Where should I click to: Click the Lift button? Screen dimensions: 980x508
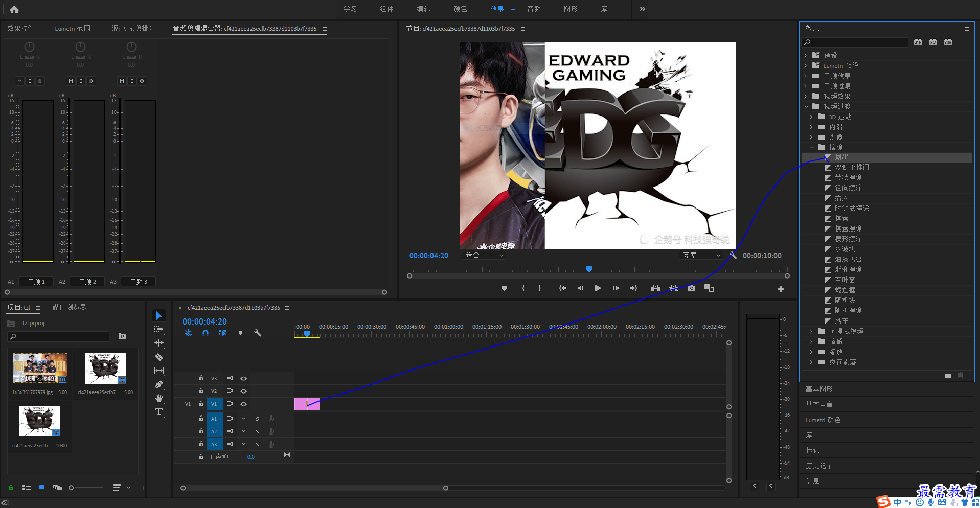(655, 288)
